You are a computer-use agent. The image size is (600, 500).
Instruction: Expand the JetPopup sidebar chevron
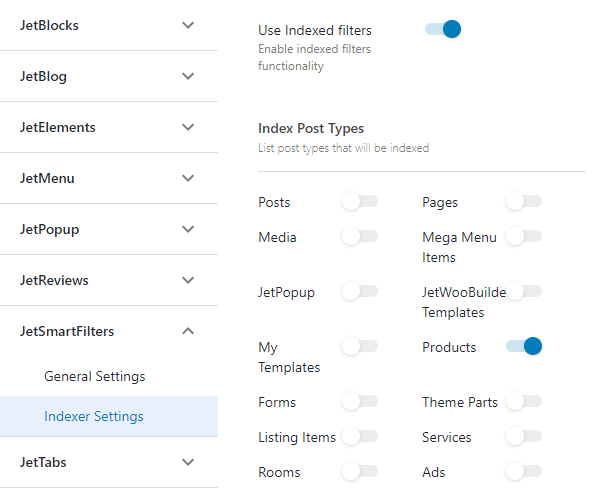point(188,229)
